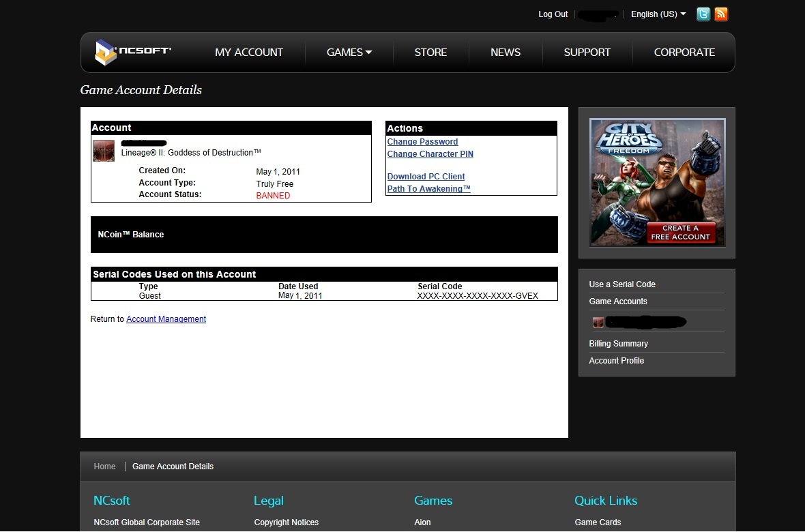Click the Created On date May 1, 2011
Screen dimensions: 805x532
[x=278, y=171]
